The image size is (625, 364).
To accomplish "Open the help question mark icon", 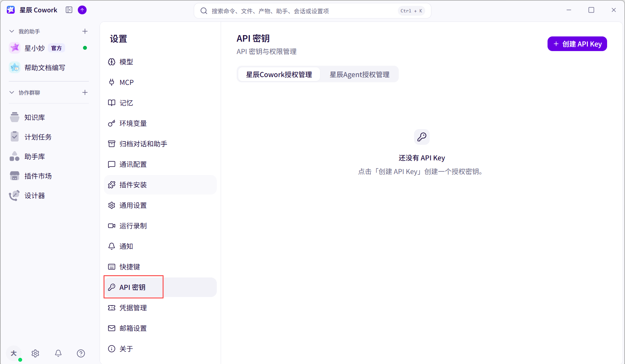I will (81, 353).
